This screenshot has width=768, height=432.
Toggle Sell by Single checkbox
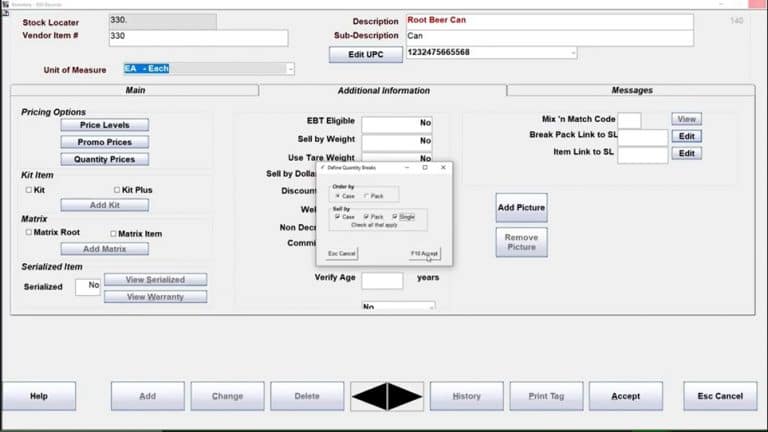coord(396,217)
